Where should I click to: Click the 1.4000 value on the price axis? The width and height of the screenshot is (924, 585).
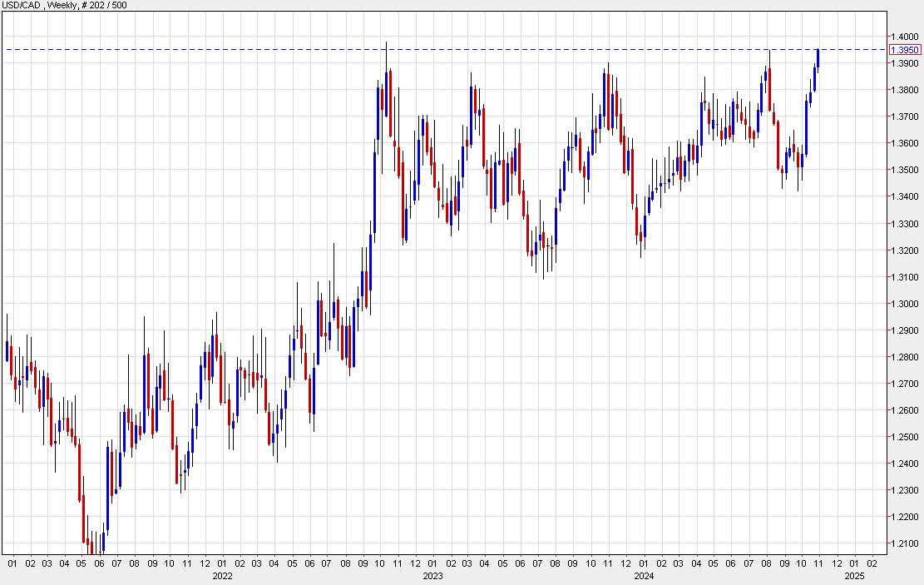(x=904, y=37)
